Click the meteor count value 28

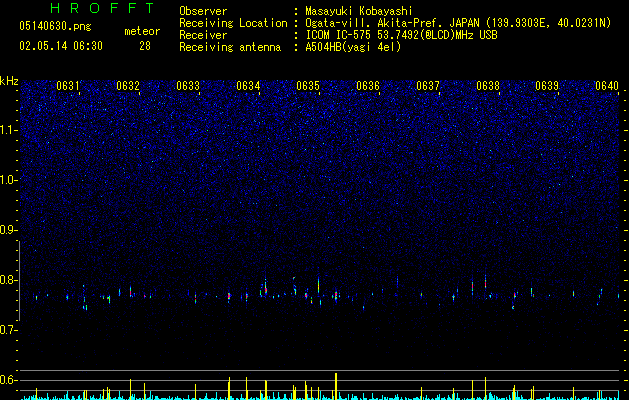[145, 46]
